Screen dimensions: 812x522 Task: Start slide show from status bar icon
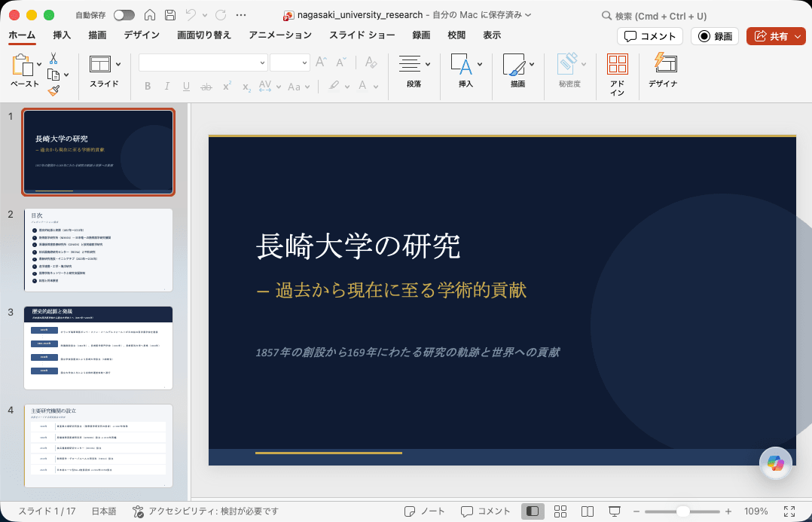coord(615,511)
